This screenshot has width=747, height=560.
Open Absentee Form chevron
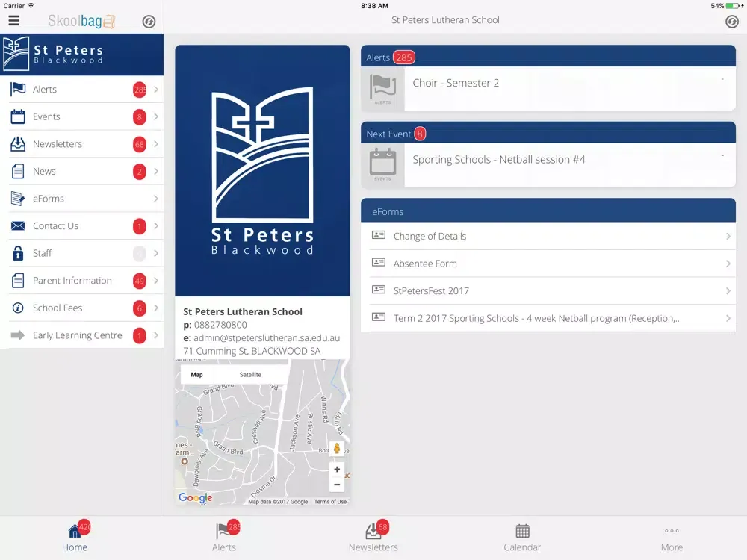[728, 264]
